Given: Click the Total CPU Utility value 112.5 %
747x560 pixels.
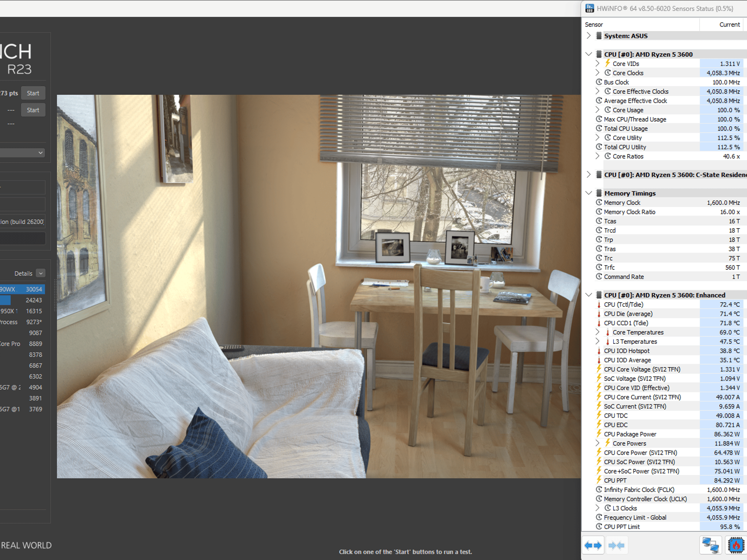Looking at the screenshot, I should pos(729,147).
